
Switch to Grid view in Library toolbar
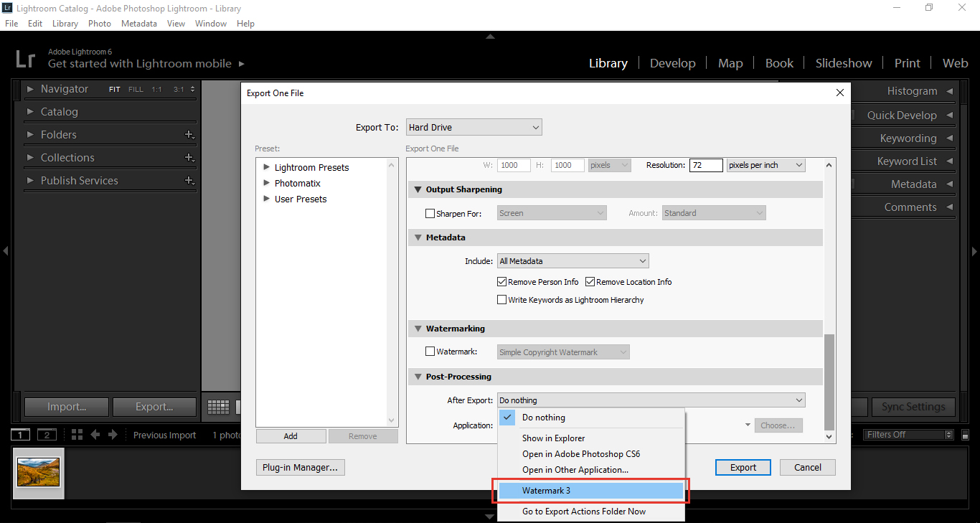[x=218, y=407]
